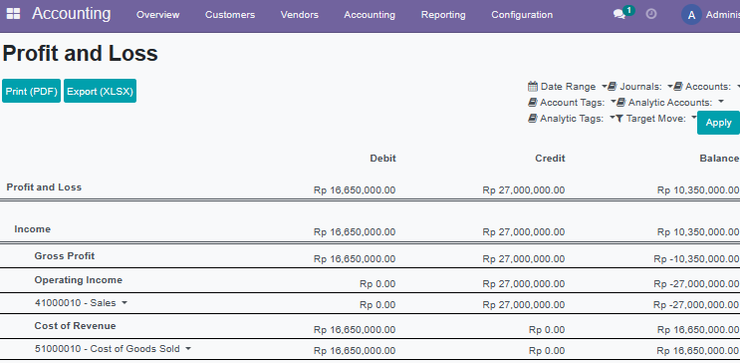Screen dimensions: 740x363
Task: Click the Analytic Tags book icon
Action: point(533,118)
